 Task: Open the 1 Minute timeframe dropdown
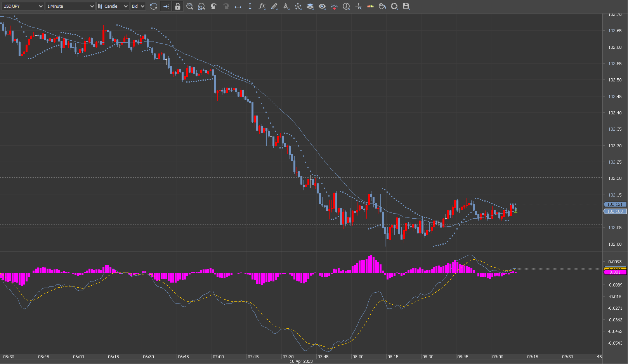tap(70, 6)
